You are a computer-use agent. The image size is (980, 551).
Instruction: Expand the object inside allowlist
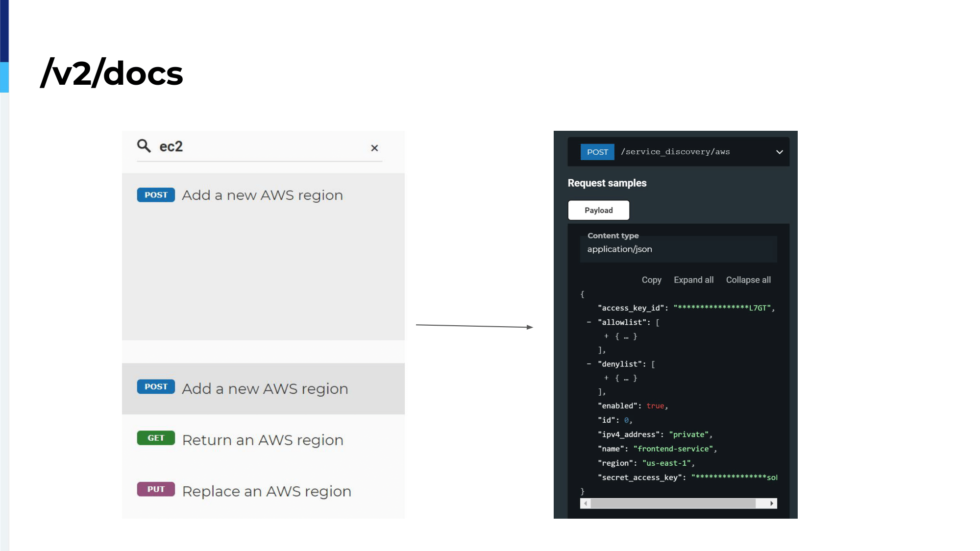click(606, 336)
